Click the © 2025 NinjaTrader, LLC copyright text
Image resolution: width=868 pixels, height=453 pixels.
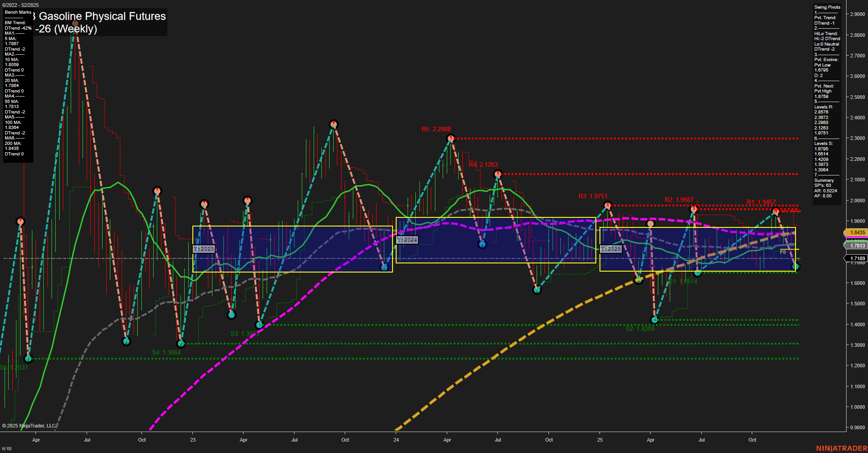29,426
